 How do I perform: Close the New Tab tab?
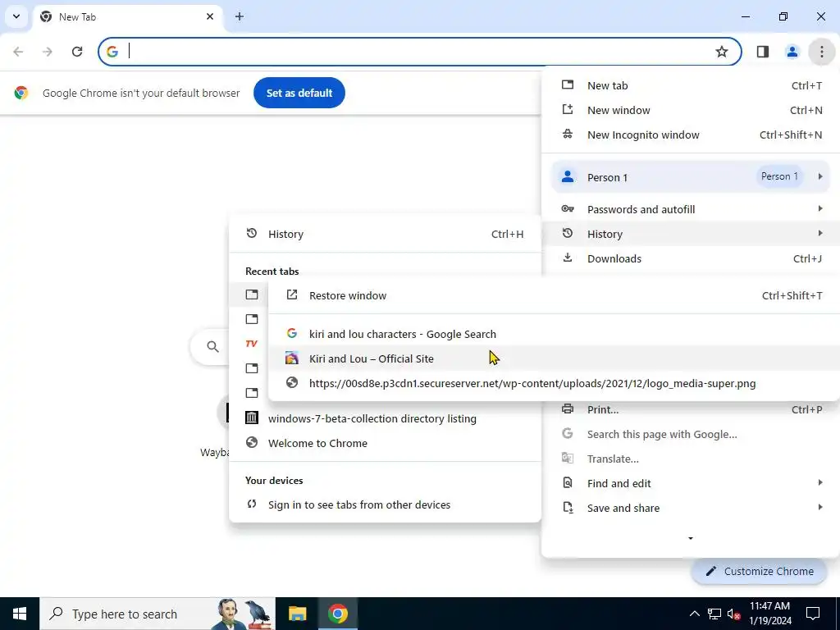click(x=210, y=16)
